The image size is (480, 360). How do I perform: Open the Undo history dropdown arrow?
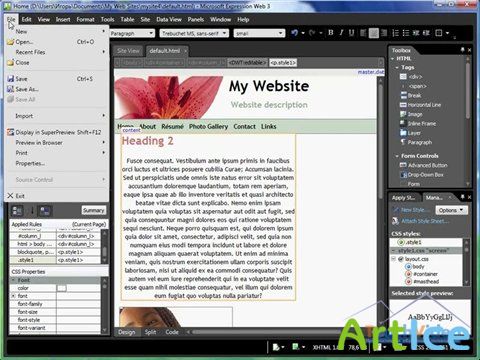[303, 33]
